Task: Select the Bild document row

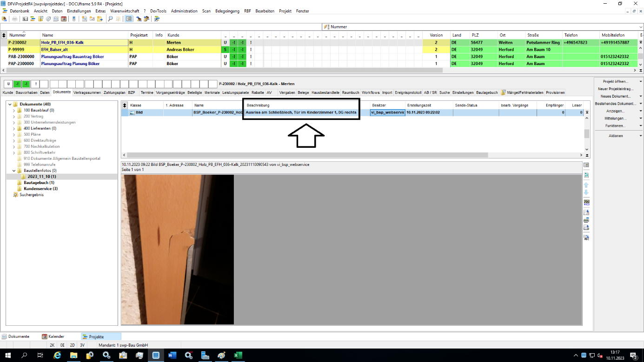Action: [352, 112]
